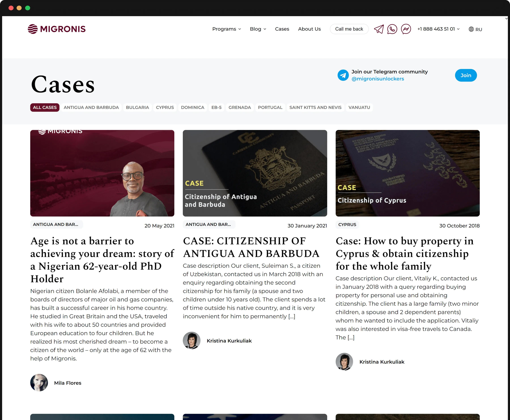Join the Telegram community
The width and height of the screenshot is (510, 420).
pyautogui.click(x=466, y=75)
